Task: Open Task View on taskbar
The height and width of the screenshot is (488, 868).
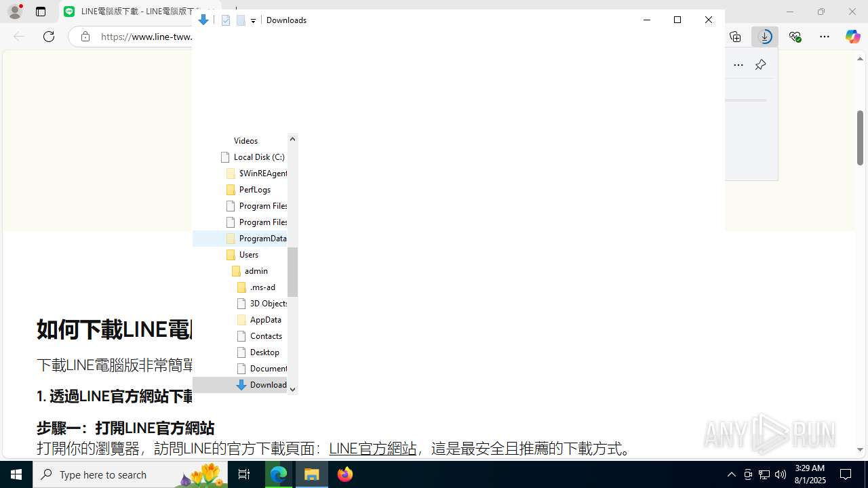Action: (x=244, y=474)
